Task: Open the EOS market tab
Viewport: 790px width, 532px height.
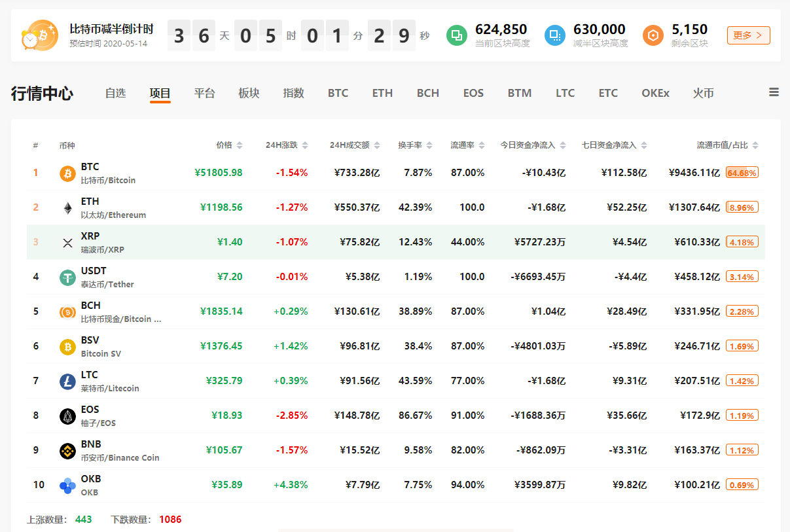Action: coord(473,93)
